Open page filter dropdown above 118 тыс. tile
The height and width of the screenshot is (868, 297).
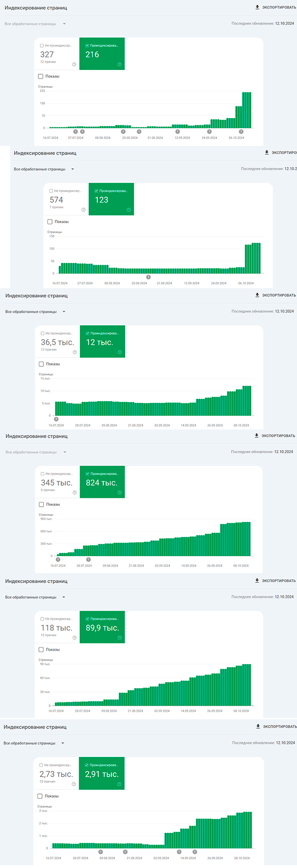[x=35, y=597]
